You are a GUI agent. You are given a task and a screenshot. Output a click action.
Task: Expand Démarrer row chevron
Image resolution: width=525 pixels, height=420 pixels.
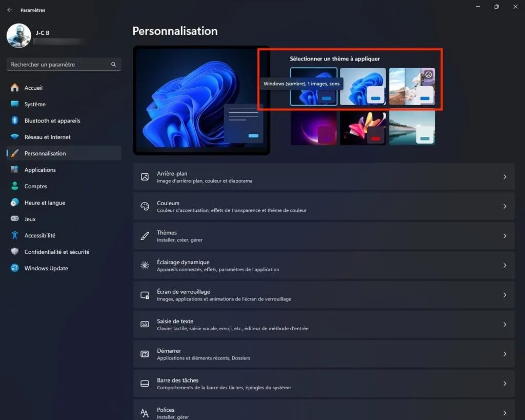pyautogui.click(x=504, y=354)
